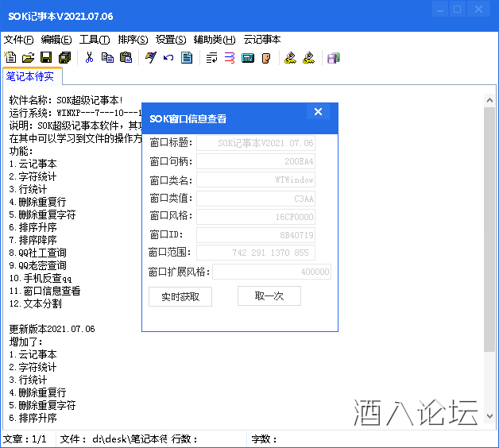This screenshot has height=448, width=499.
Task: Open the 工具(T) menu
Action: click(95, 40)
